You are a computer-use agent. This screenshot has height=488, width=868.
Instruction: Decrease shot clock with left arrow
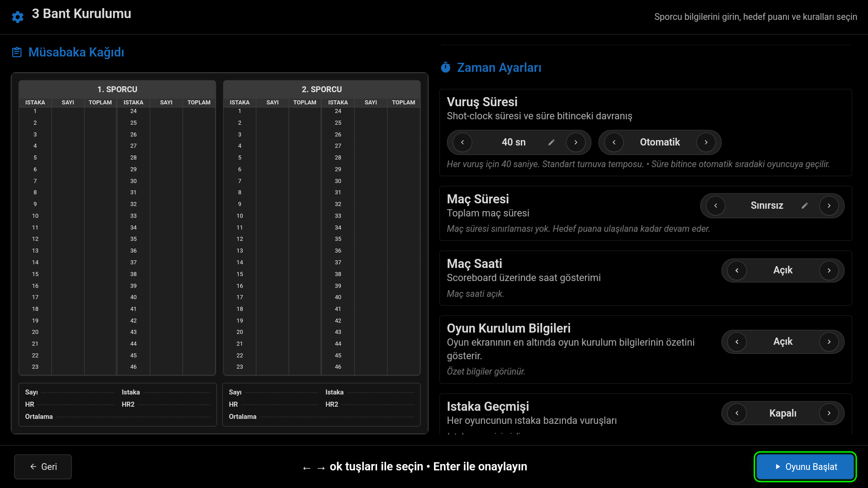462,142
